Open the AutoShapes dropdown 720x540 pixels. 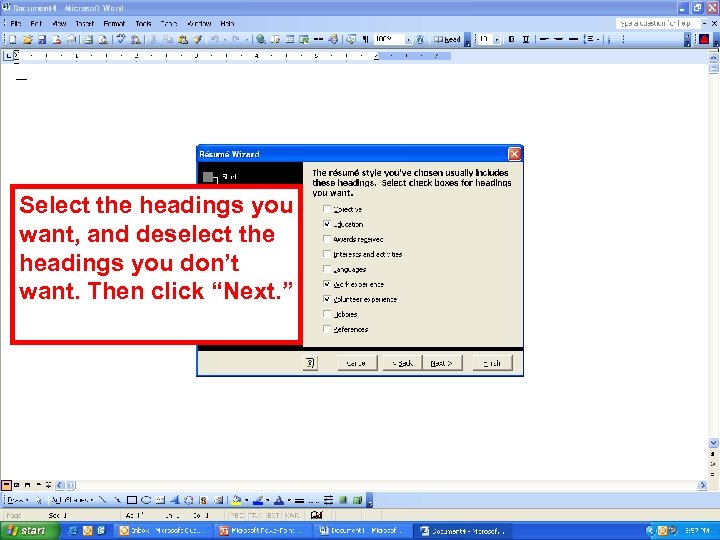pos(73,500)
